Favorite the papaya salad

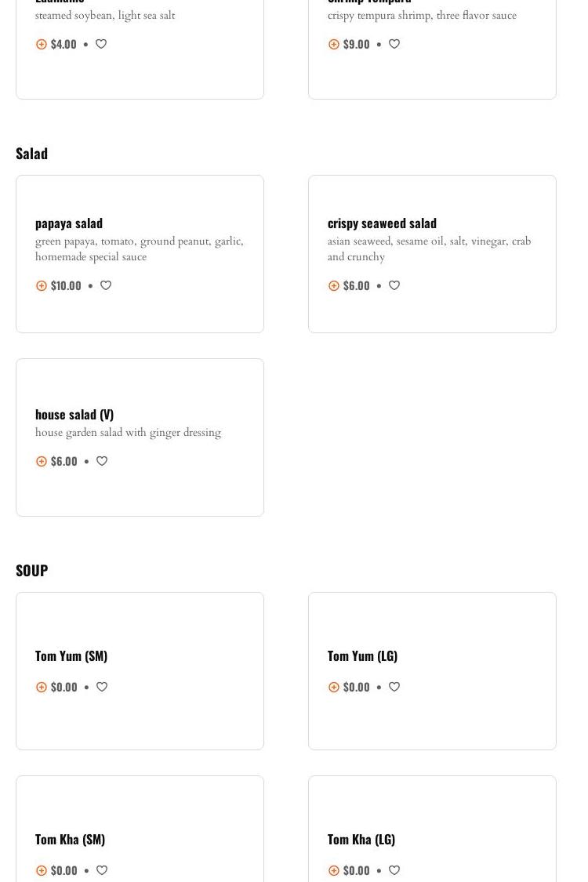pos(106,286)
